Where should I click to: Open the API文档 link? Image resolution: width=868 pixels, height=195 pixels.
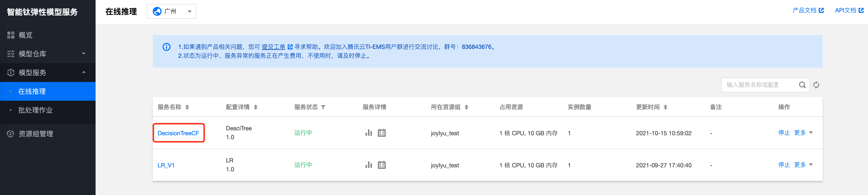pos(849,10)
